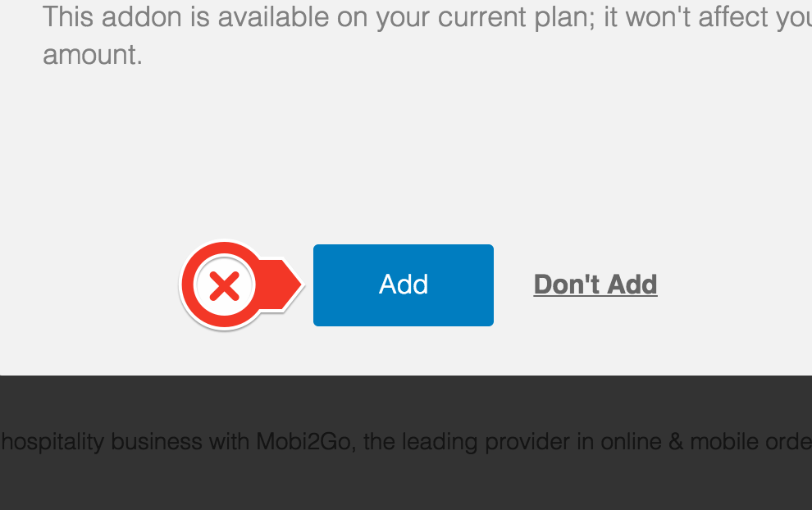Image resolution: width=812 pixels, height=510 pixels.
Task: Click the blank dialog area left of red marker
Action: pyautogui.click(x=88, y=285)
